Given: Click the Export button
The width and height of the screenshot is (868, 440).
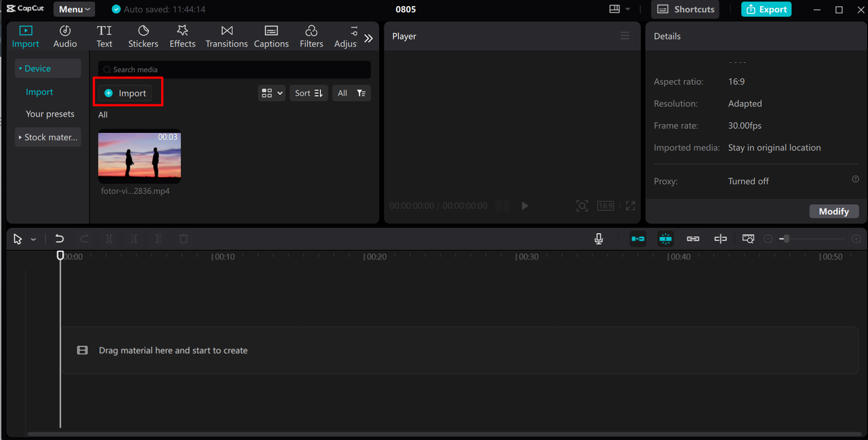Looking at the screenshot, I should (x=766, y=9).
